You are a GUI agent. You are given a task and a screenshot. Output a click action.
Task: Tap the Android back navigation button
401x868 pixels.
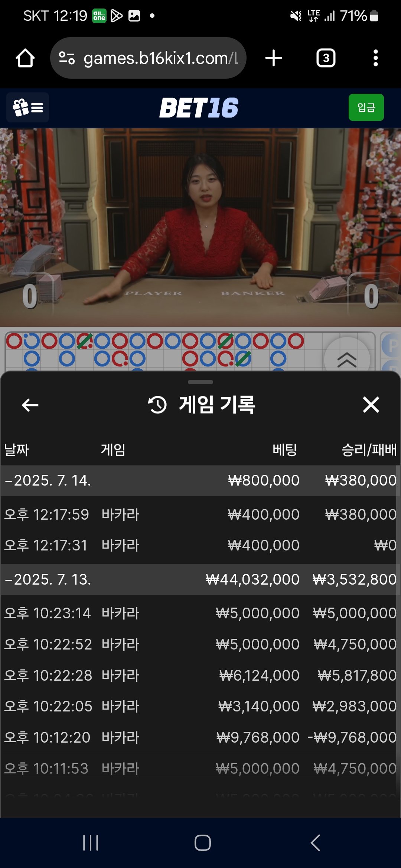pos(316,843)
